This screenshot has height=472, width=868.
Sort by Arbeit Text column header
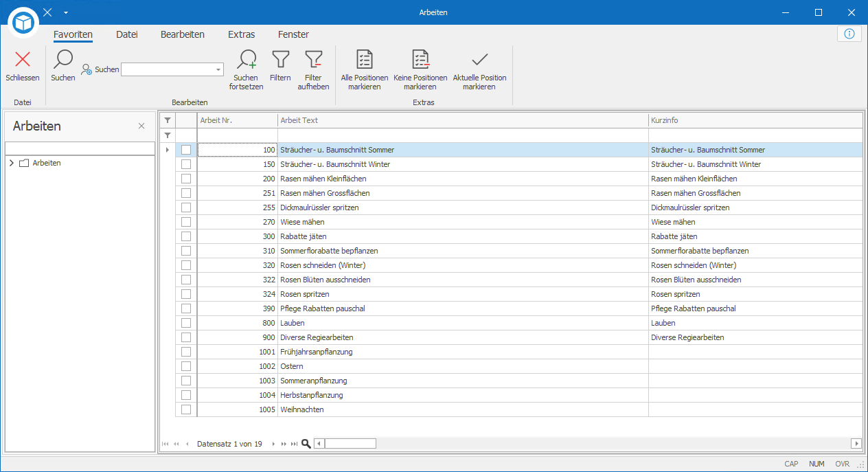coord(464,120)
